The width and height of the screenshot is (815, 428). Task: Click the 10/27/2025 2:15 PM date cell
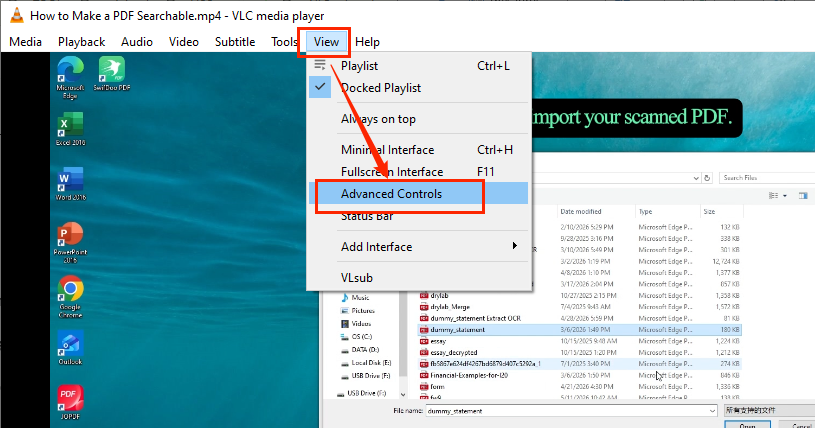click(586, 295)
